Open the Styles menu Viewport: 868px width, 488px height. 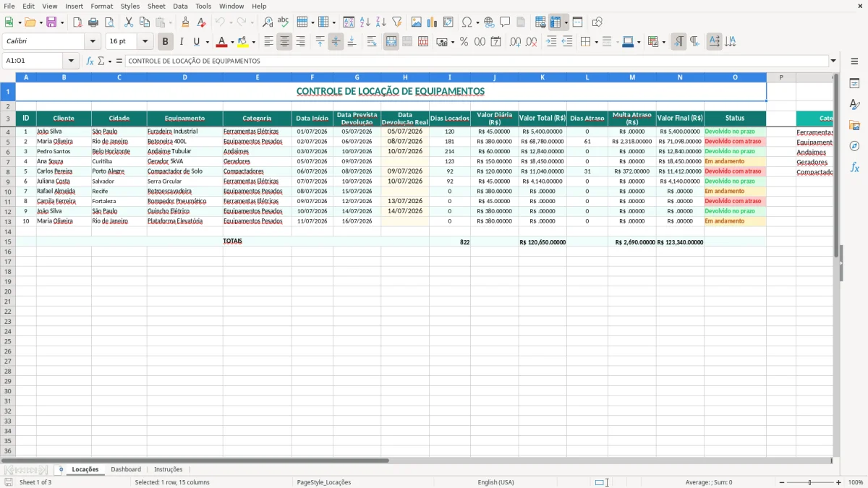[x=130, y=6]
